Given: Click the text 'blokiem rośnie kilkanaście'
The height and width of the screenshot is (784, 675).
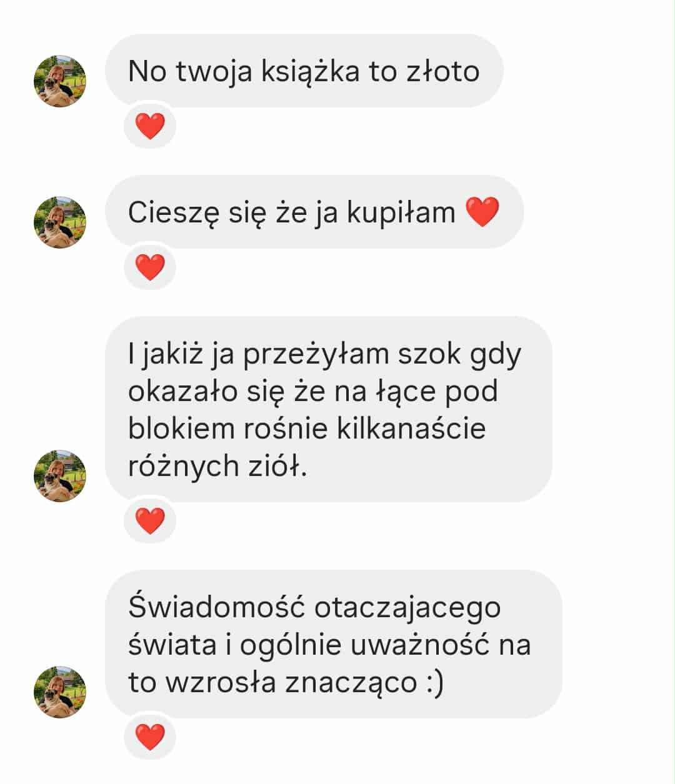Looking at the screenshot, I should [x=307, y=429].
